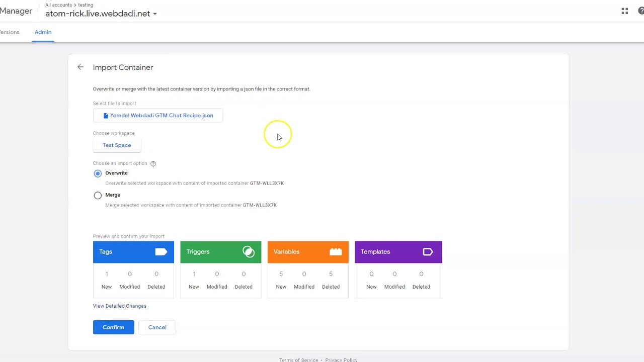Cancel the import
644x362 pixels.
click(157, 327)
